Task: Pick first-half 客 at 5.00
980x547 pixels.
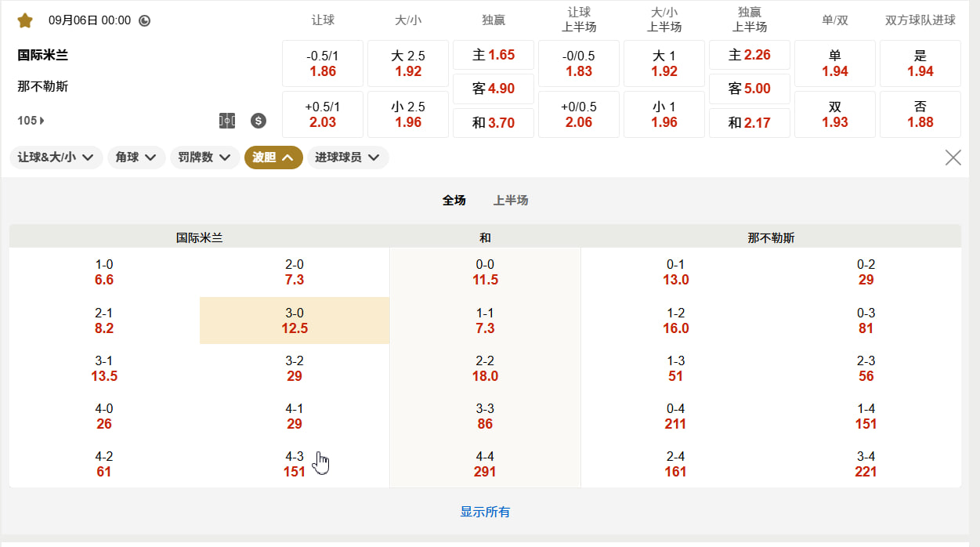Action: coord(750,89)
